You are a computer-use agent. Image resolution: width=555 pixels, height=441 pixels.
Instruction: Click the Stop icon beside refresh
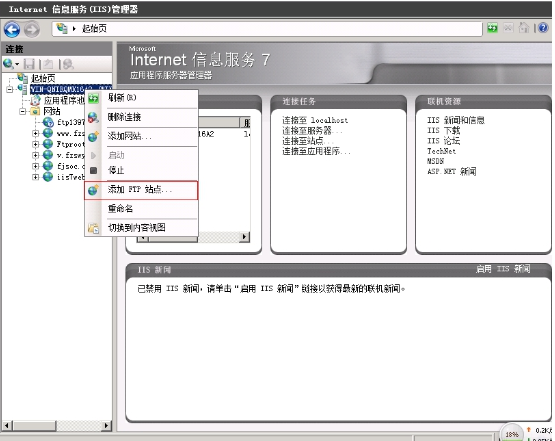click(508, 28)
